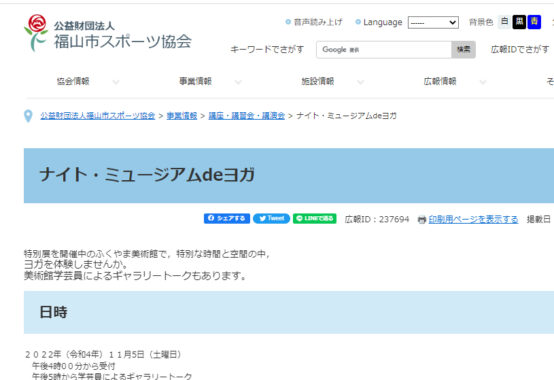Go to 講座・講習会・講演会 breadcrumb link

(x=247, y=116)
